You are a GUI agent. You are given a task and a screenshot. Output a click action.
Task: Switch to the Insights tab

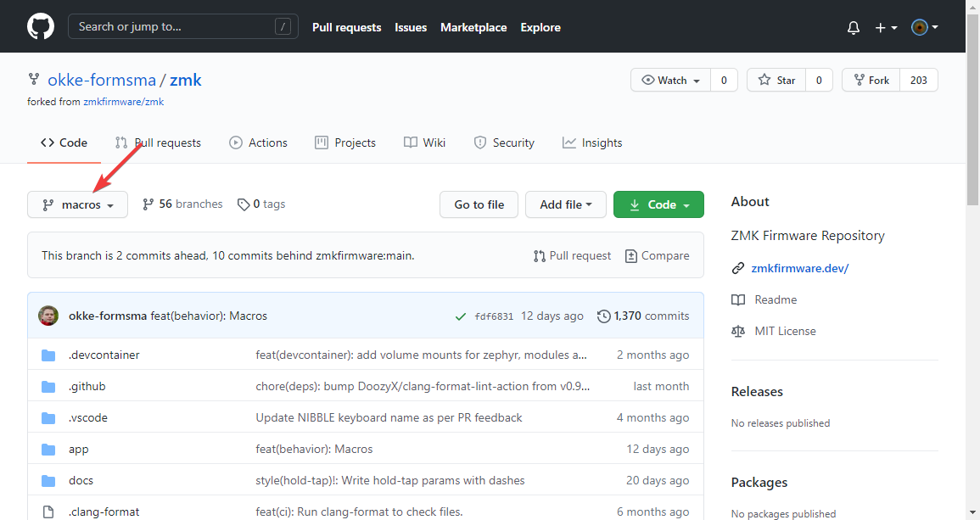[x=592, y=143]
